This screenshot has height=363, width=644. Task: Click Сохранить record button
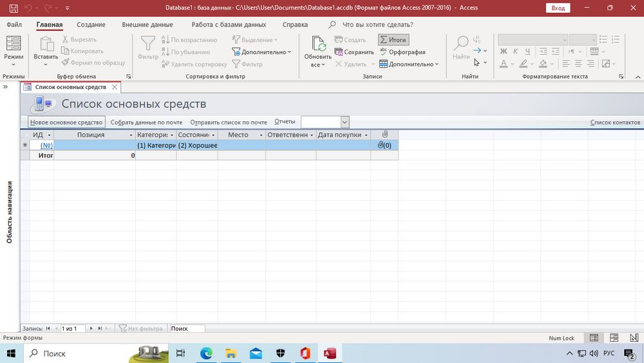pos(354,52)
